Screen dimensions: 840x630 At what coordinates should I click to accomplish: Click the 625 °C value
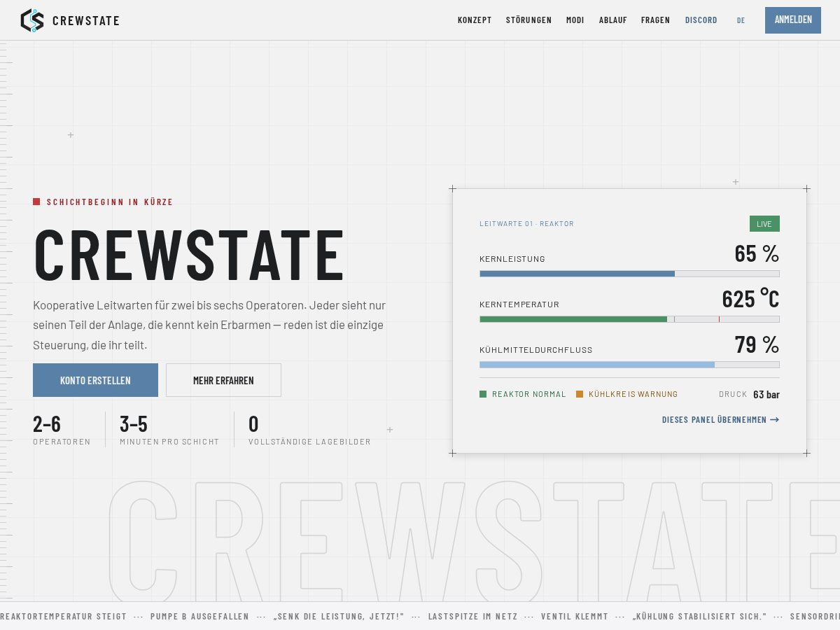click(x=750, y=299)
